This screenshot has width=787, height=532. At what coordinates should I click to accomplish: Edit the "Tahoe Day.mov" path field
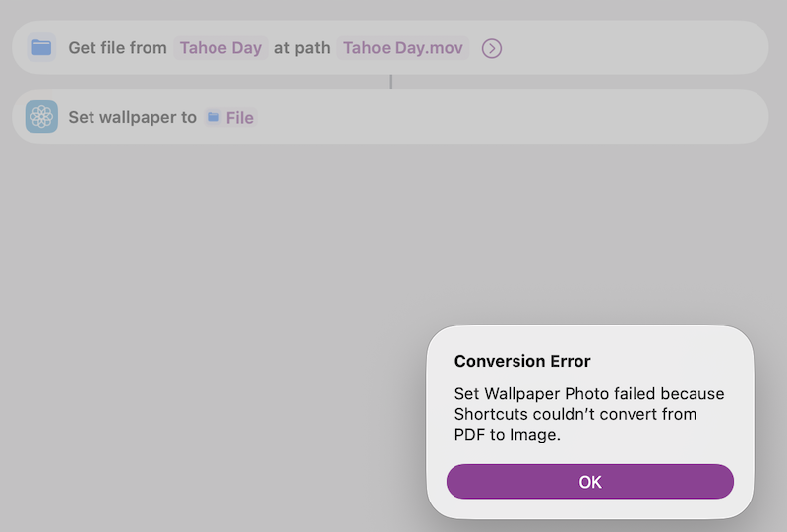click(402, 48)
